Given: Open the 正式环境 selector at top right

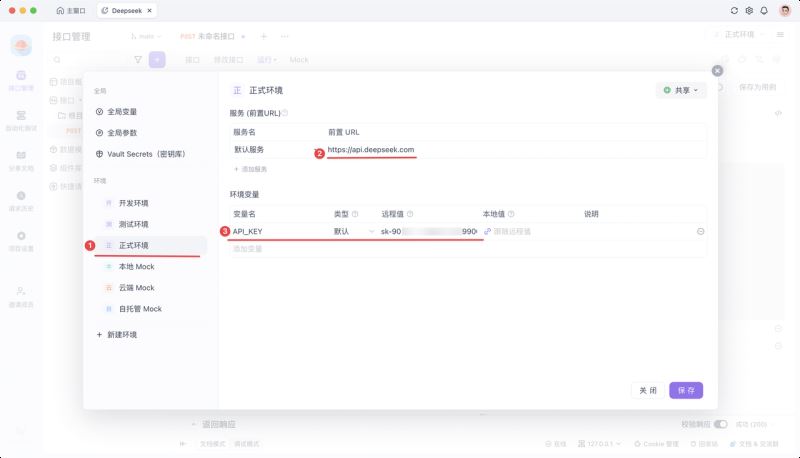Looking at the screenshot, I should coord(738,35).
